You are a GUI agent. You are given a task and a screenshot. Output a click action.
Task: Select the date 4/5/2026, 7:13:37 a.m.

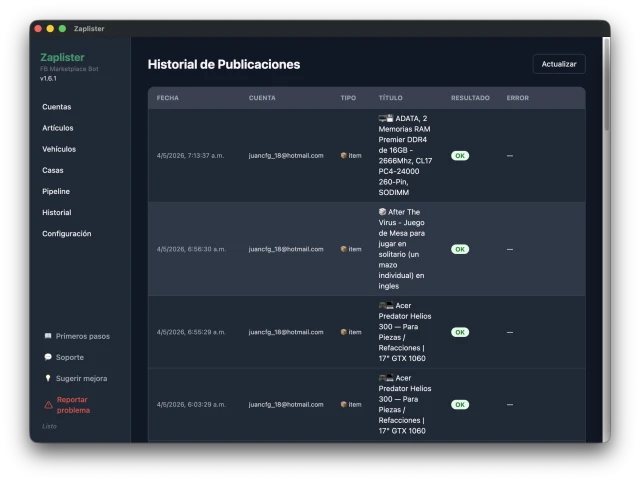190,155
